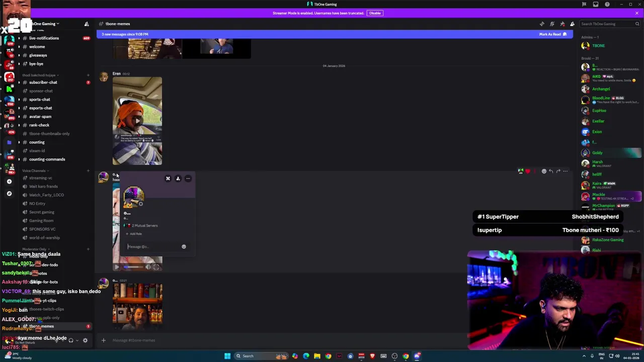644x362 pixels.
Task: Open Windows Start menu
Action: [x=227, y=356]
